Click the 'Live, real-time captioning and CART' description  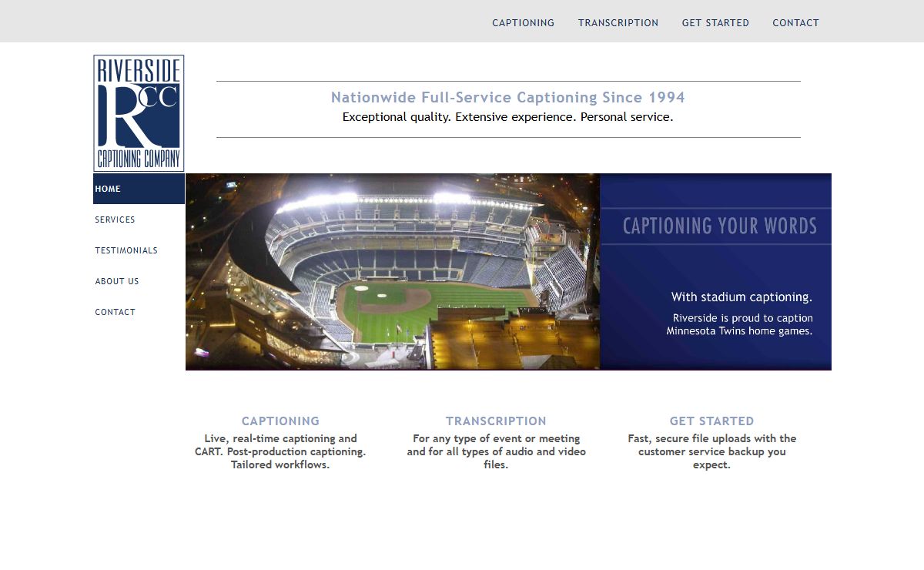tap(280, 451)
